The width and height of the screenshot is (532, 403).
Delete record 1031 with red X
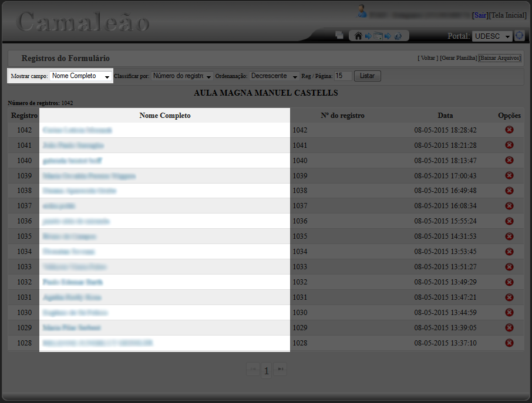(509, 297)
